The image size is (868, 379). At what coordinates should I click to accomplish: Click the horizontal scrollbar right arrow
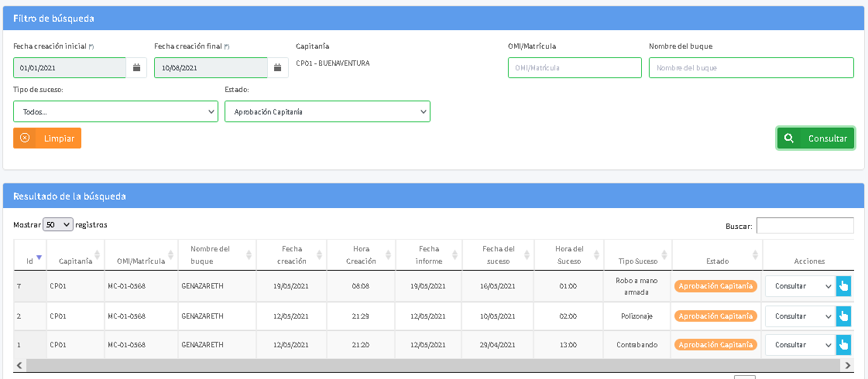coord(848,365)
